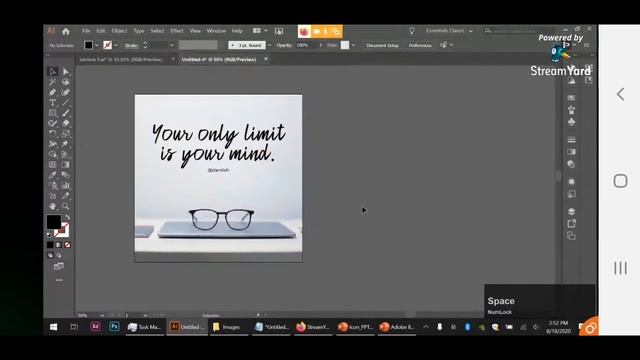Select the Curvature tool

[x=65, y=92]
